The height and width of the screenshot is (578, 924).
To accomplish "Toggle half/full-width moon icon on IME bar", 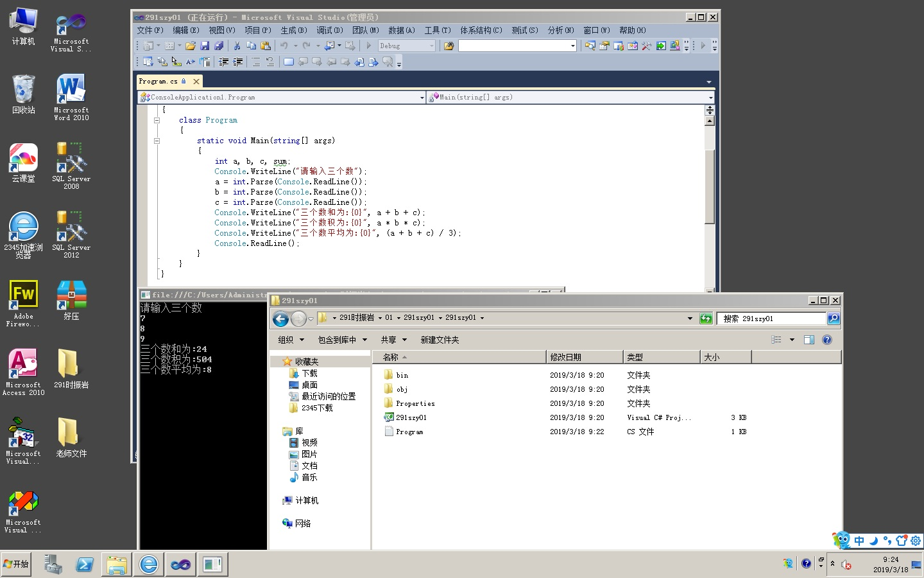I will pyautogui.click(x=873, y=541).
